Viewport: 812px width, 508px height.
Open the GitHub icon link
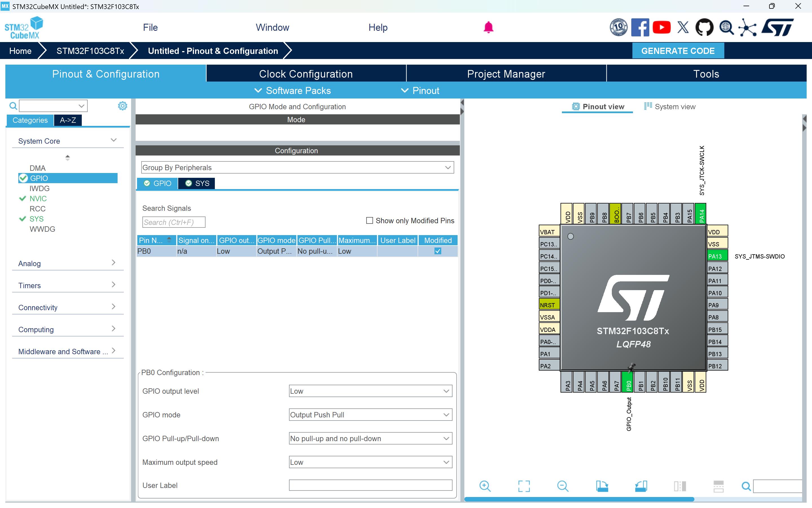704,27
